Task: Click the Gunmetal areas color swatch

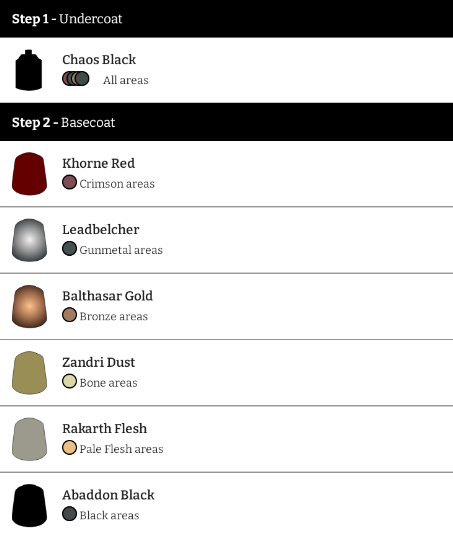Action: (x=69, y=249)
